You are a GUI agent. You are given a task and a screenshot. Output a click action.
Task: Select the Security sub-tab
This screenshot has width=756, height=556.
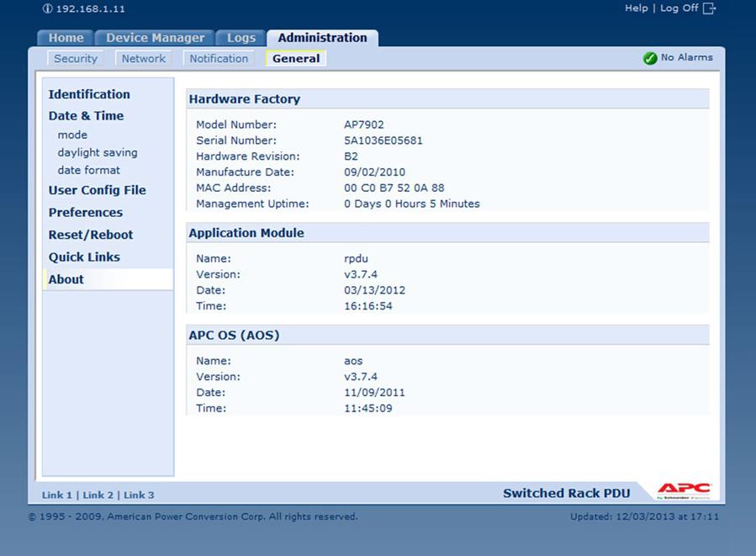click(x=76, y=59)
